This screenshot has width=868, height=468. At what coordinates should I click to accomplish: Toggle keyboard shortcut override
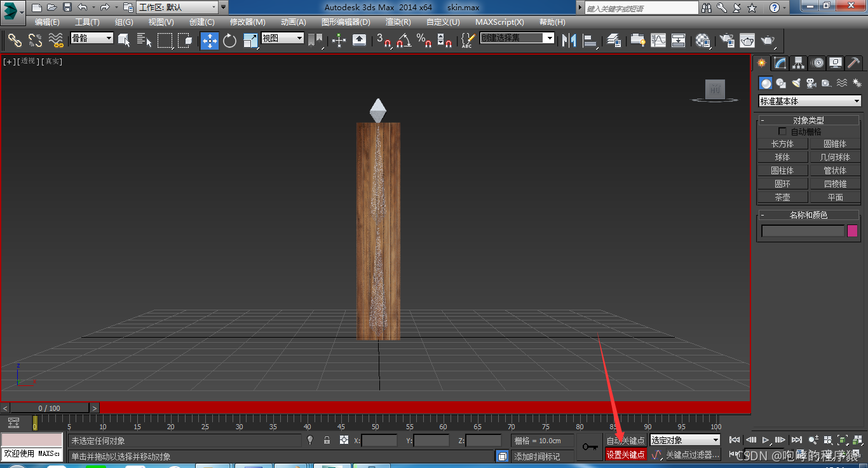tap(360, 41)
